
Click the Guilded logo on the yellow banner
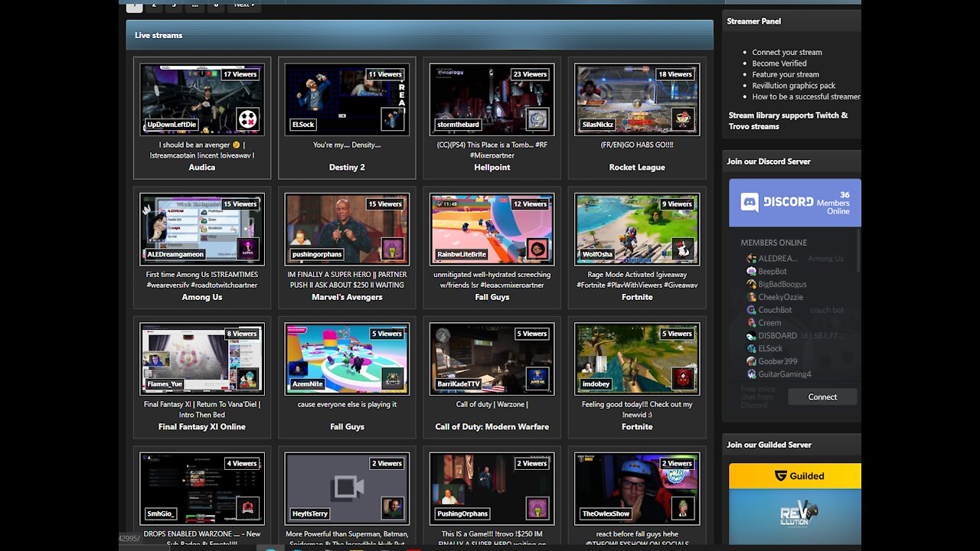(799, 475)
